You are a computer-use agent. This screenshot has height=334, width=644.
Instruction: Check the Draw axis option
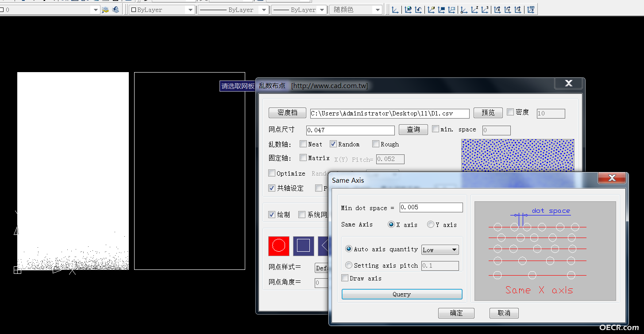point(345,278)
